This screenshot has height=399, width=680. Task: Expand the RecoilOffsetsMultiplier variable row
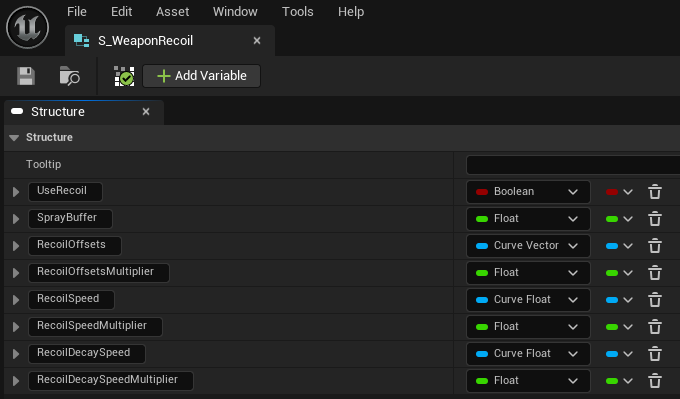(16, 273)
